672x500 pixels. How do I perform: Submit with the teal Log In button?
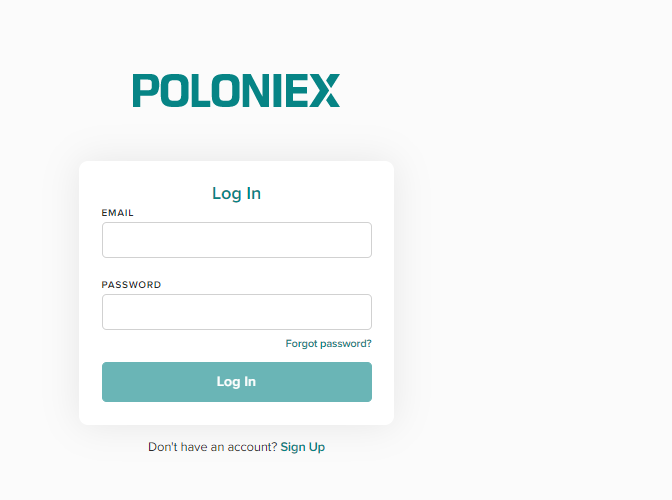(x=237, y=382)
